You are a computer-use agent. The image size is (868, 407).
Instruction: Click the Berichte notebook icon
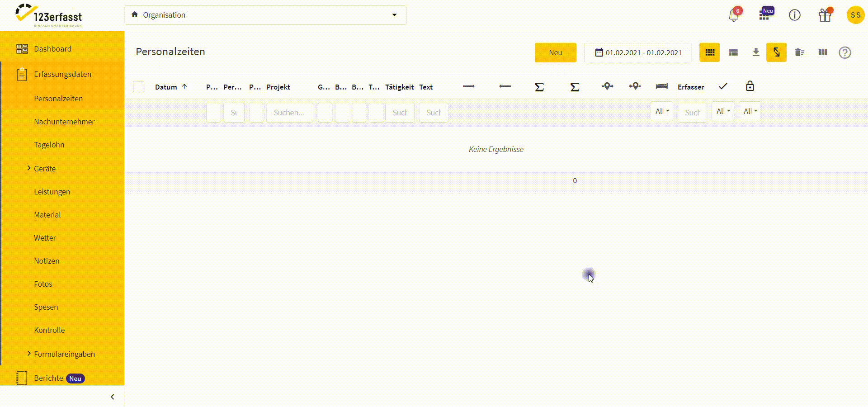(22, 378)
